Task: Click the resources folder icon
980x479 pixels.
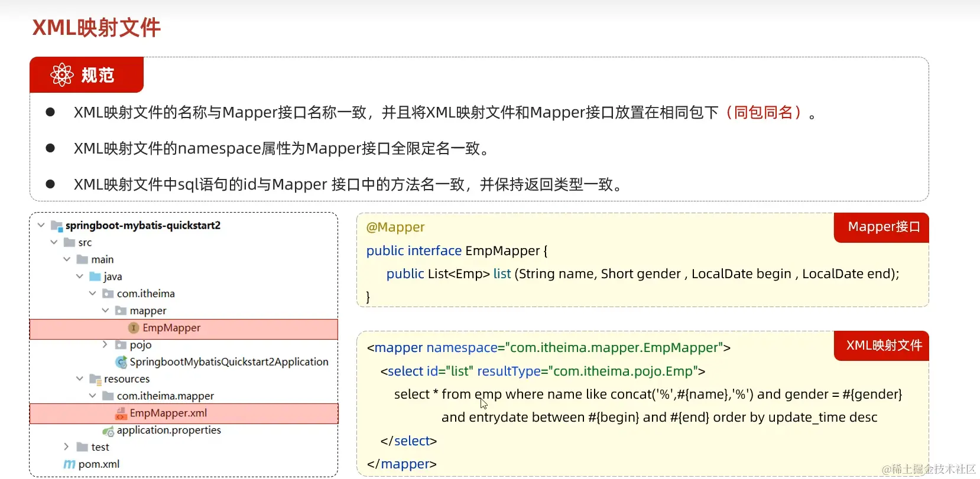Action: (95, 379)
